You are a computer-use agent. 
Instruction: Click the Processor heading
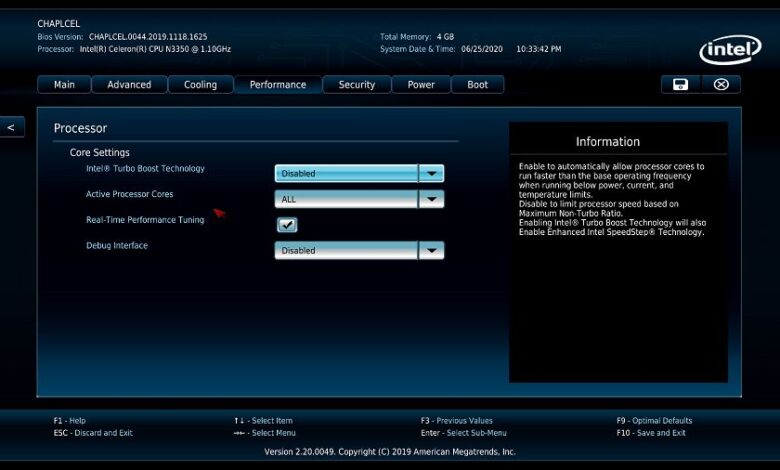point(80,128)
